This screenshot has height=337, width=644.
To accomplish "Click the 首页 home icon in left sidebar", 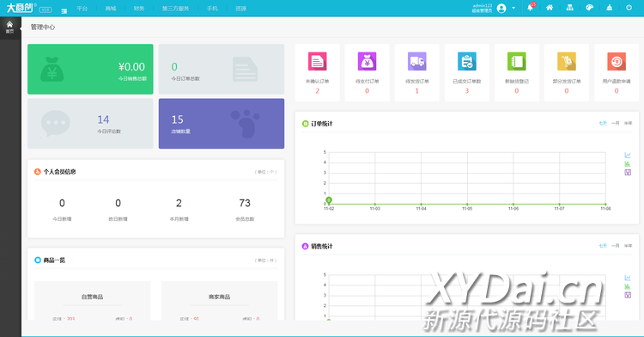I will coord(9,28).
